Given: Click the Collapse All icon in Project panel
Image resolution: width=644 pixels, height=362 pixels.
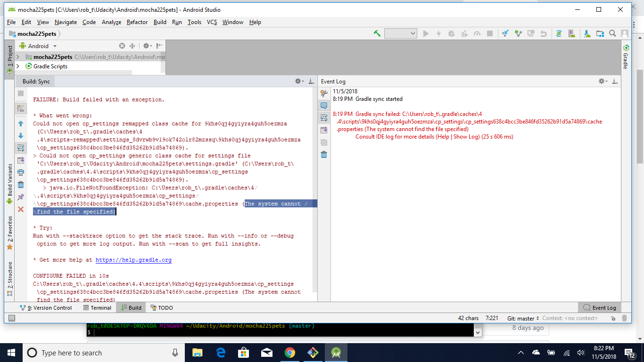Looking at the screenshot, I should pos(132,46).
